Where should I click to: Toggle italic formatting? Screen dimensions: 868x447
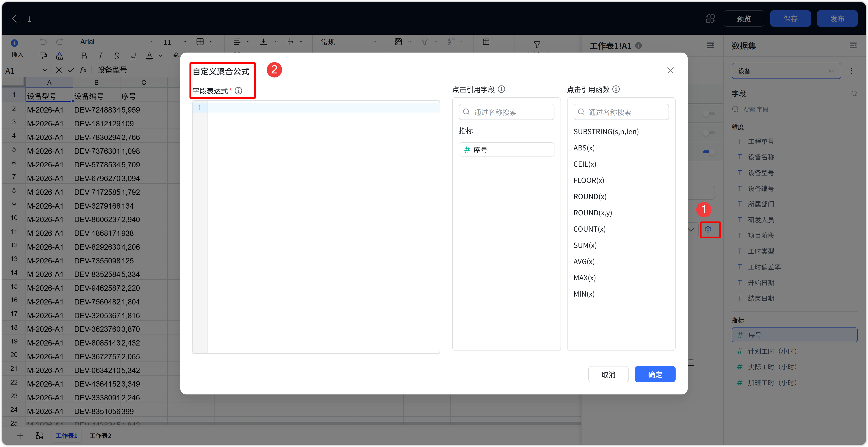coord(100,56)
